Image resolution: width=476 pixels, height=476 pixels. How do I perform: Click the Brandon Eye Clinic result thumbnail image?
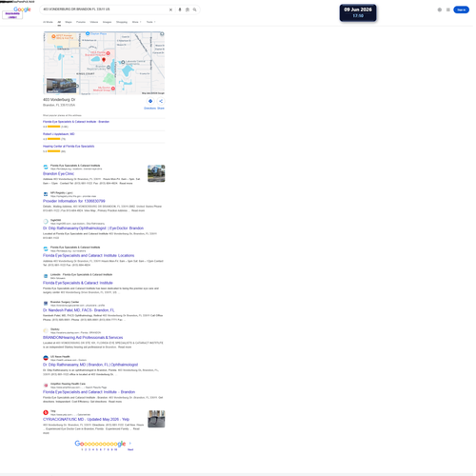pyautogui.click(x=156, y=173)
